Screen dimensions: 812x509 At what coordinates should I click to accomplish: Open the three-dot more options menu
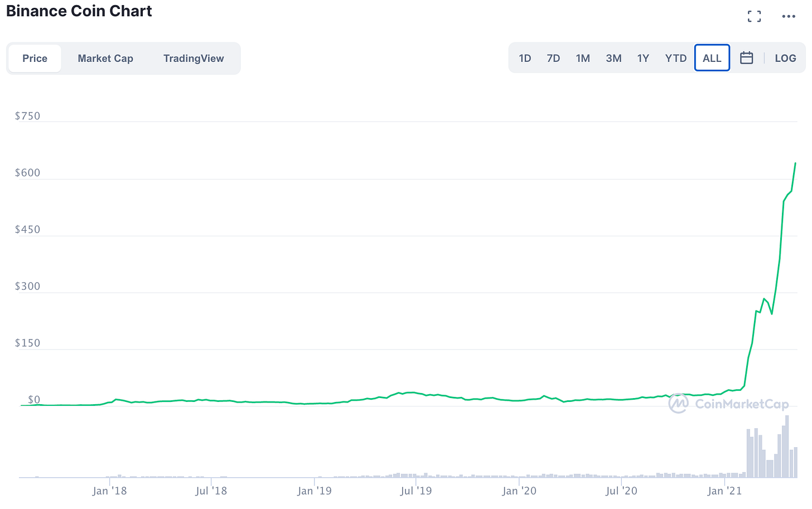tap(789, 16)
